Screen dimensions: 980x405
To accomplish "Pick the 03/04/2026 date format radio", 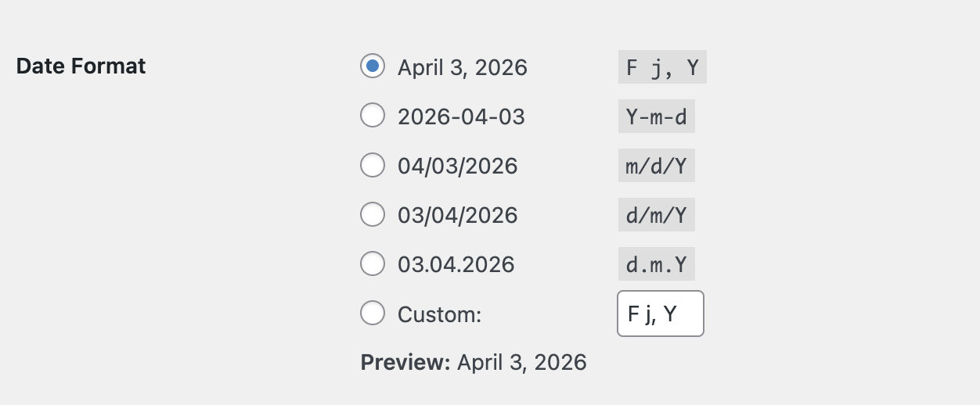I will coord(373,214).
